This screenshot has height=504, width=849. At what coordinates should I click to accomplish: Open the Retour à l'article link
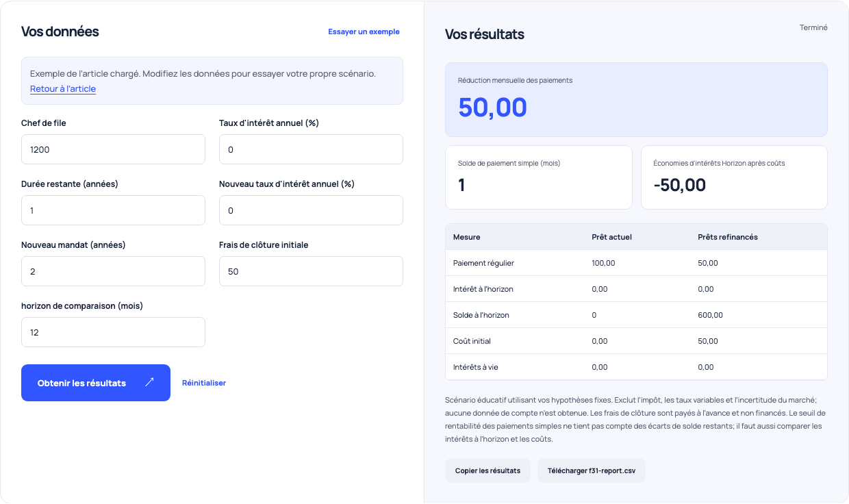[x=63, y=89]
